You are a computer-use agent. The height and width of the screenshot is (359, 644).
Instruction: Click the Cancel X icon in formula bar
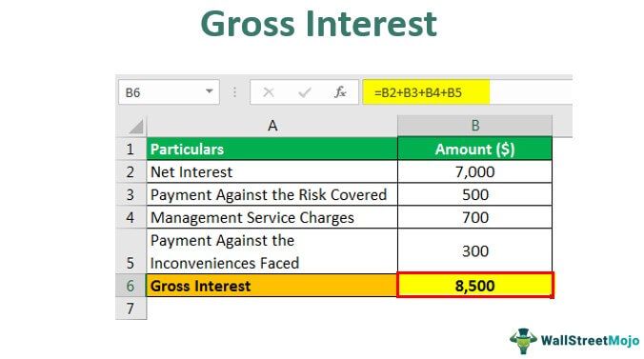pos(269,92)
